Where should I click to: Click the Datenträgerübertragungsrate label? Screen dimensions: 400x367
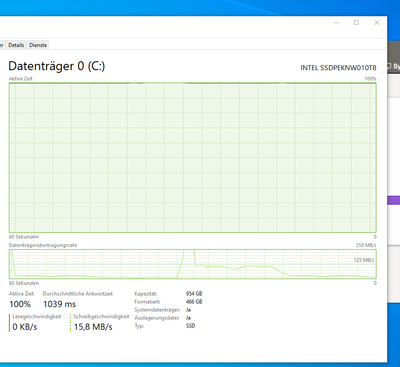coord(43,245)
